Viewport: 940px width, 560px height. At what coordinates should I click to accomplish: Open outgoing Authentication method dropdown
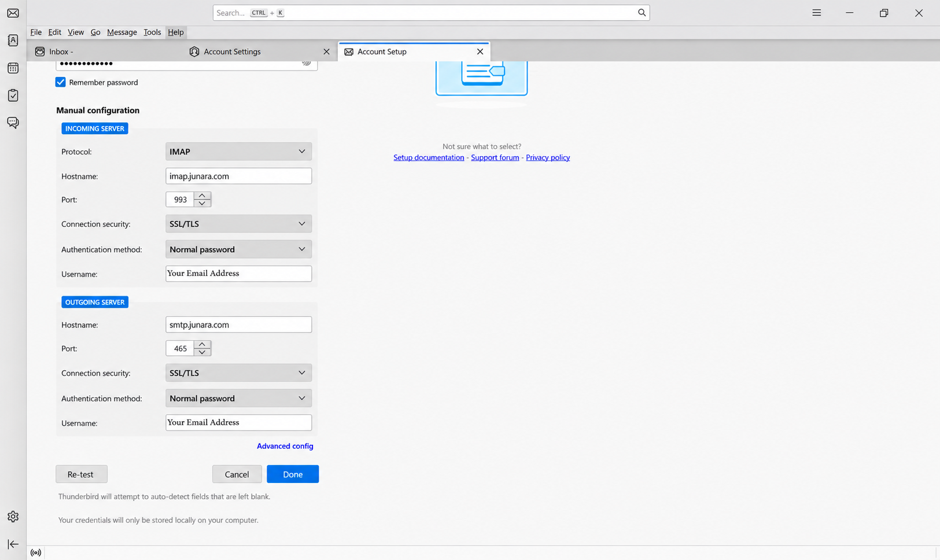coord(238,399)
